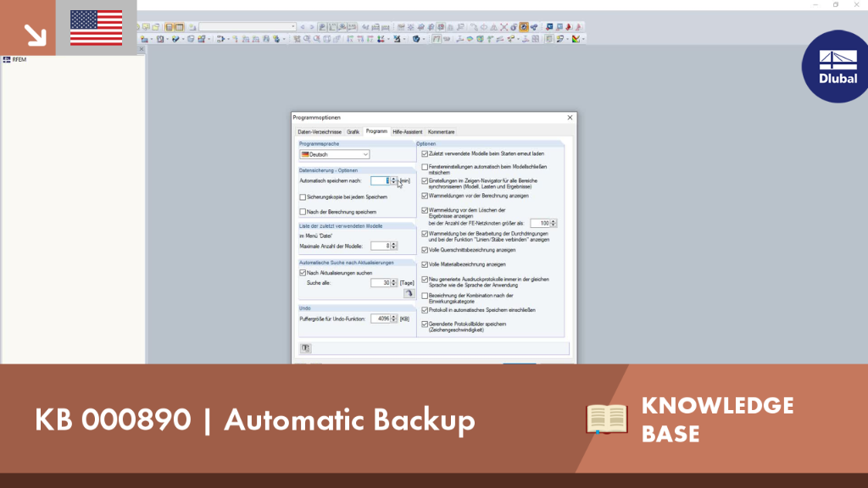Click the white diagonal arrow icon
Image resolution: width=868 pixels, height=488 pixels.
coord(35,35)
